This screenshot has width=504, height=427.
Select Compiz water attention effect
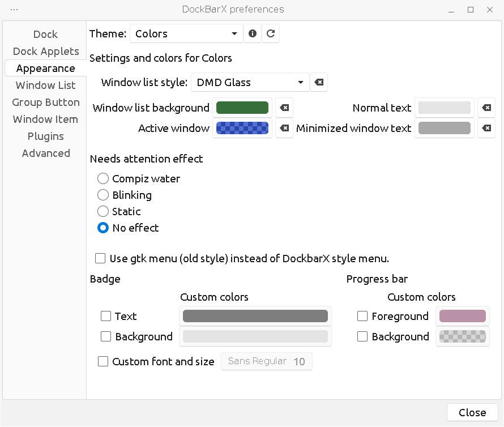click(x=103, y=179)
